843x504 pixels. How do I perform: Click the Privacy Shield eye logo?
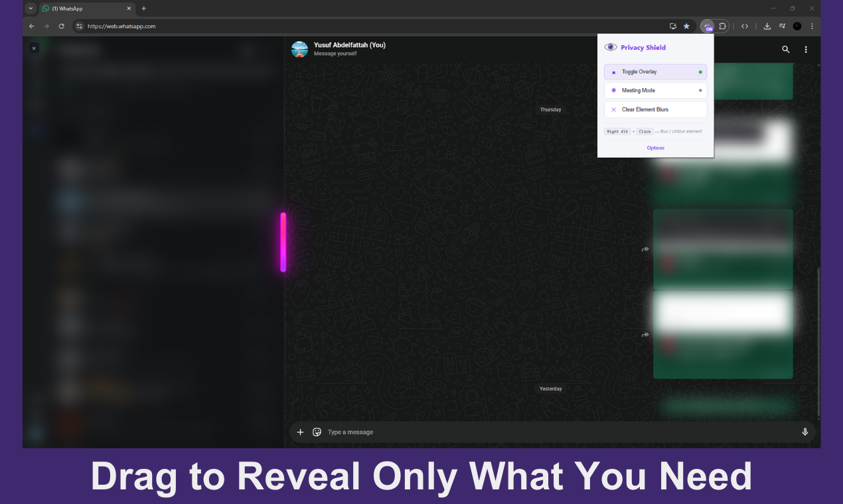[611, 47]
